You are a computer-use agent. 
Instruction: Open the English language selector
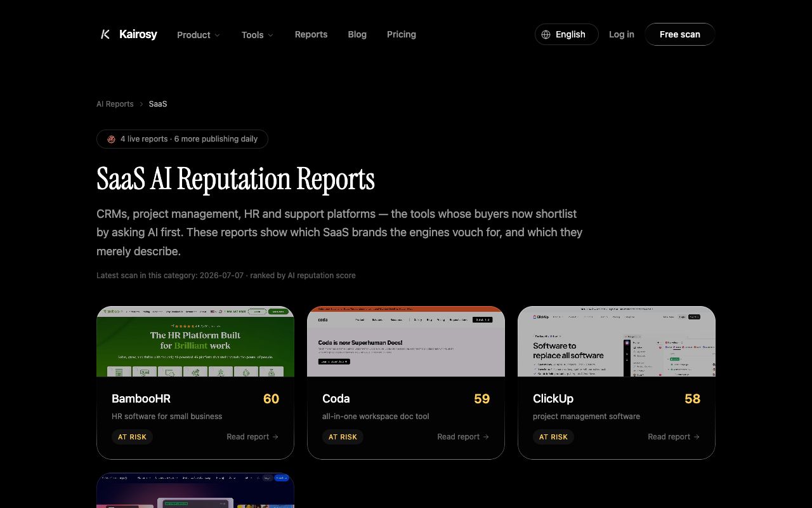[566, 34]
